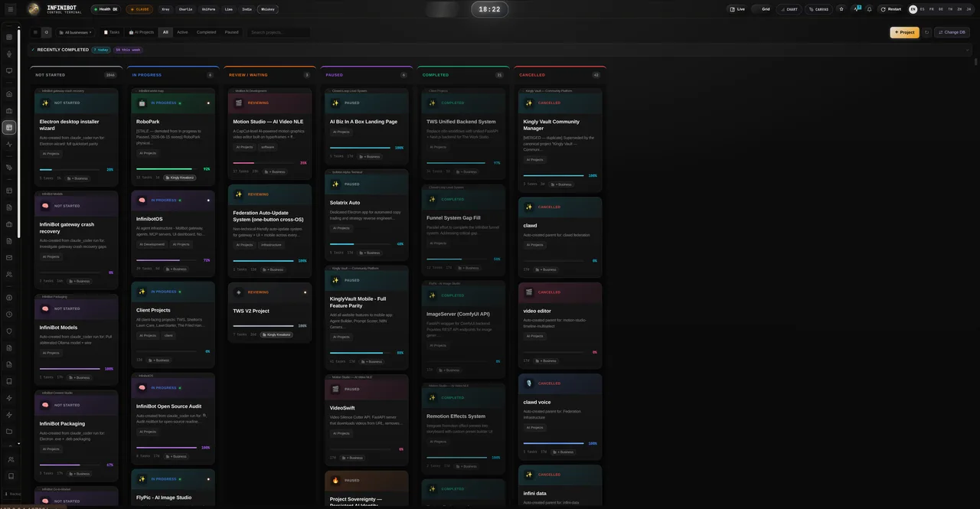Click the Health OK status pill

coord(106,9)
